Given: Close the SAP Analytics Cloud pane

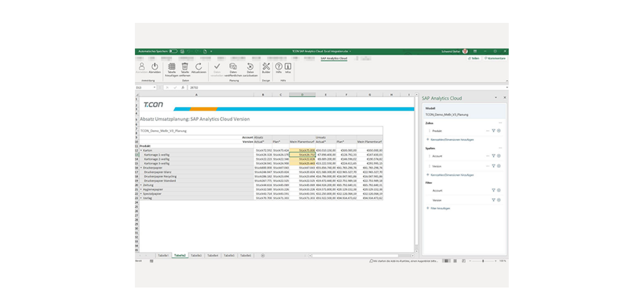Looking at the screenshot, I should point(505,97).
